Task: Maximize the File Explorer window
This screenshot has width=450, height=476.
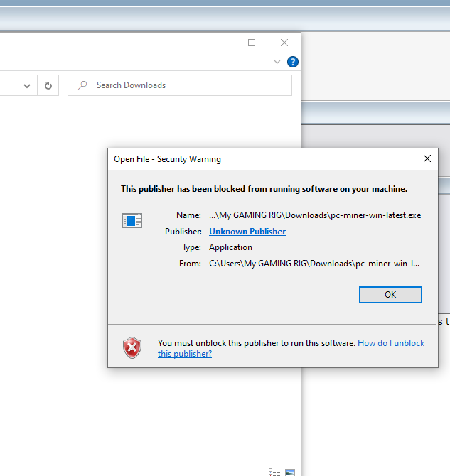Action: tap(252, 43)
